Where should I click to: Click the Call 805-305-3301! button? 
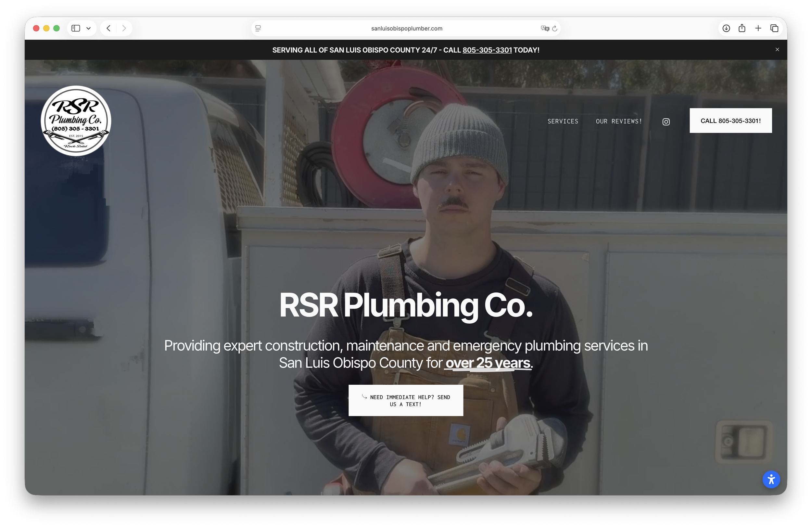pos(730,121)
